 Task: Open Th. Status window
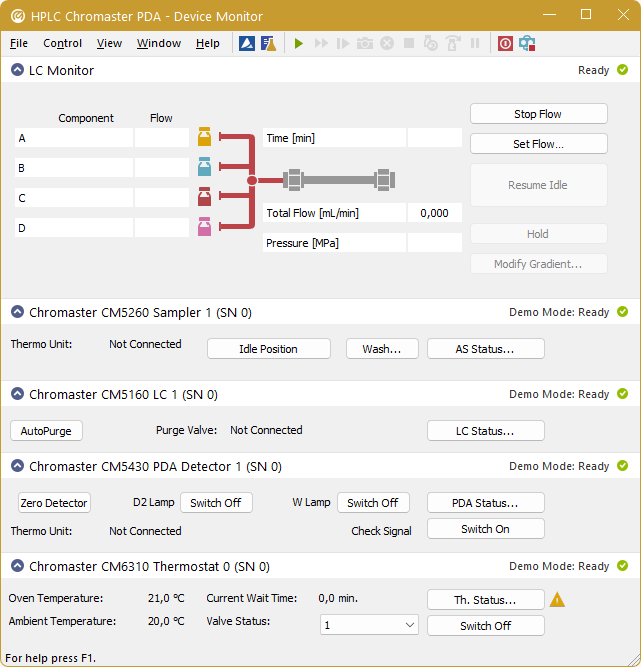tap(486, 600)
